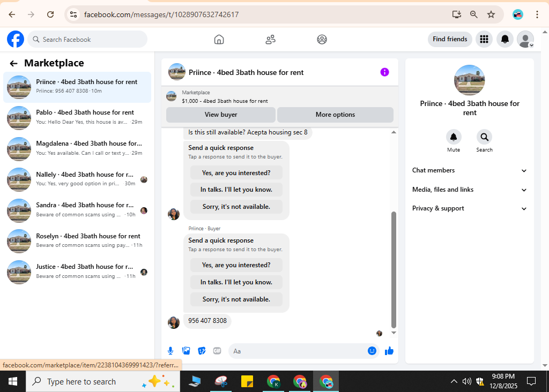Click More options button
549x392 pixels.
pos(335,115)
